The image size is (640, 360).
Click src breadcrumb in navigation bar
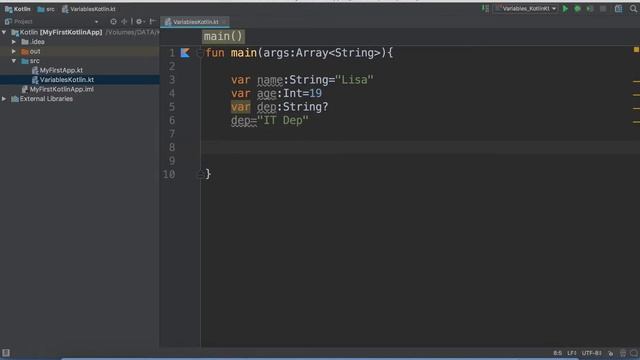[46, 9]
